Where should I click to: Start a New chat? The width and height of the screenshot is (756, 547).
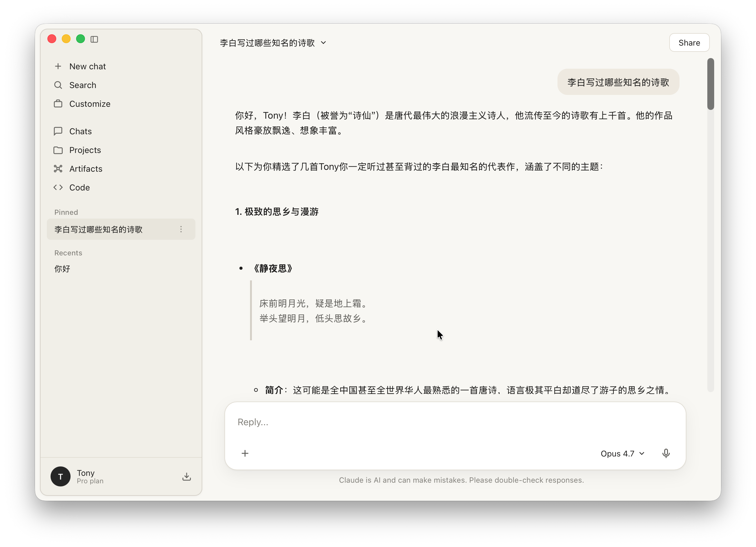click(87, 66)
